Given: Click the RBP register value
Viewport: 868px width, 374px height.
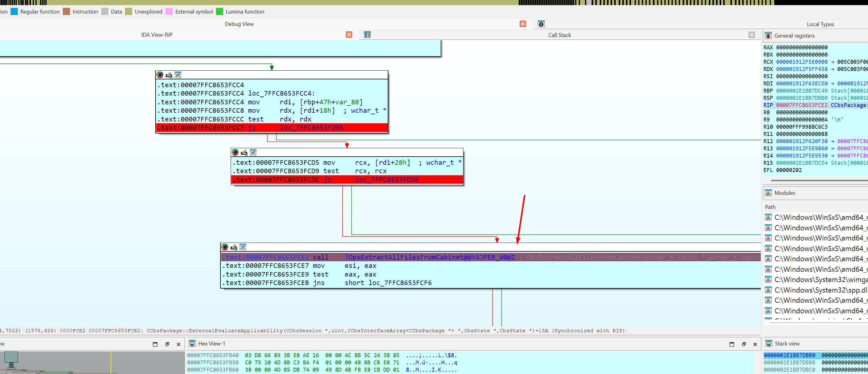Looking at the screenshot, I should (x=802, y=91).
